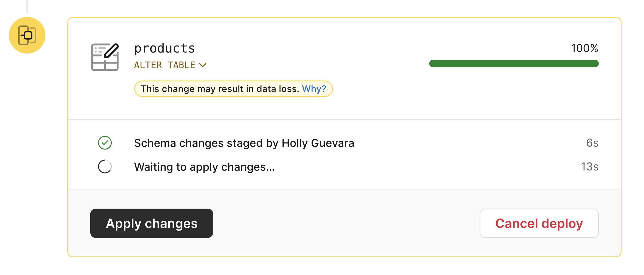The image size is (644, 275).
Task: Apply changes to the products table
Action: [x=152, y=224]
